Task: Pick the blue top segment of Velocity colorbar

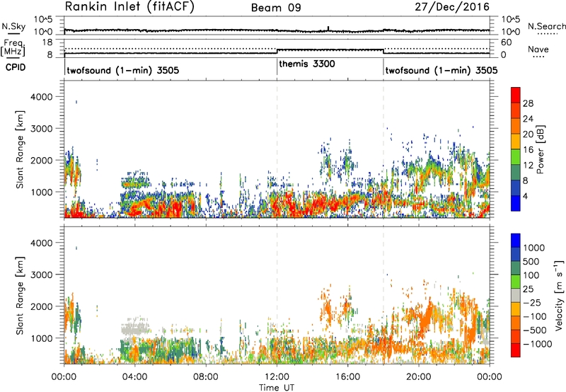Action: (x=516, y=241)
